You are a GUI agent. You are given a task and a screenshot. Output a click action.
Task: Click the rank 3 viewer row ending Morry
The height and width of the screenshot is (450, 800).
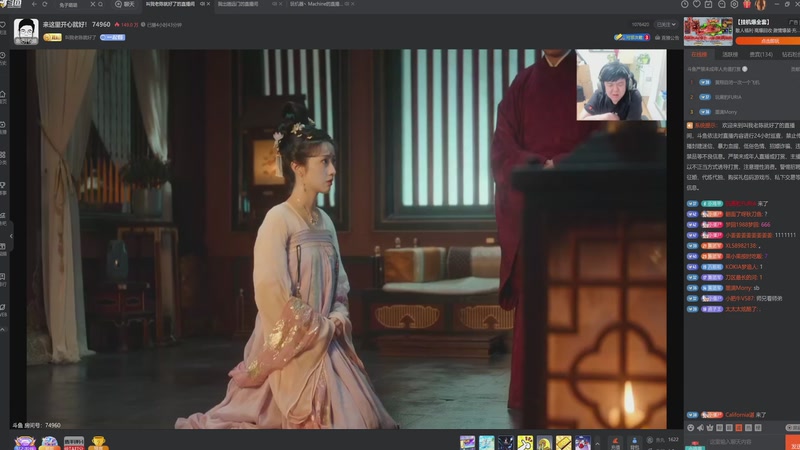click(742, 112)
